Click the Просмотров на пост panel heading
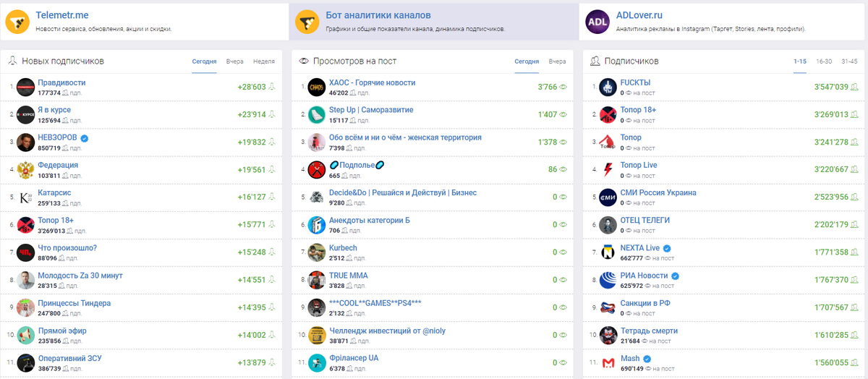The width and height of the screenshot is (868, 379). click(354, 61)
